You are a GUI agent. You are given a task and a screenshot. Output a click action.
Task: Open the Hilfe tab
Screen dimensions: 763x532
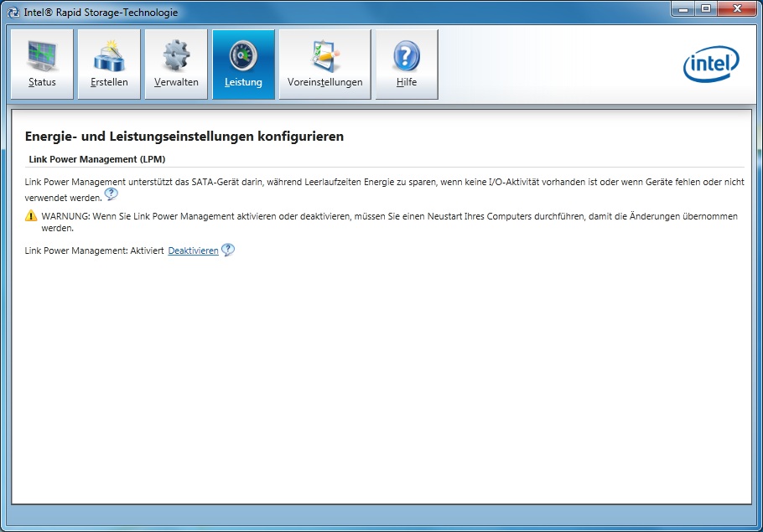(x=407, y=65)
